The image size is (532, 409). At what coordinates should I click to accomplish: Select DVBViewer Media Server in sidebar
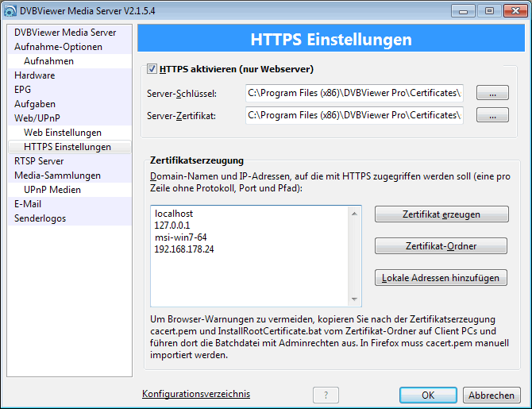tap(70, 33)
